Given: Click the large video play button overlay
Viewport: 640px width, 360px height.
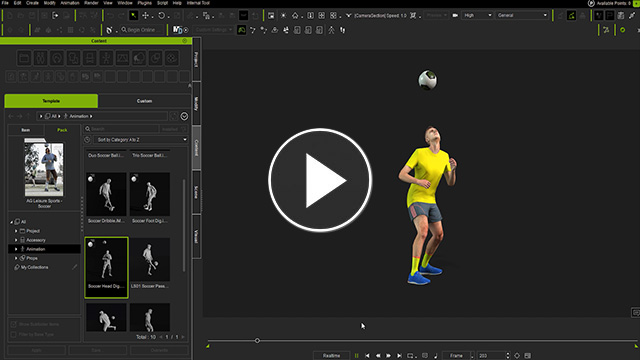Looking at the screenshot, I should pos(320,180).
